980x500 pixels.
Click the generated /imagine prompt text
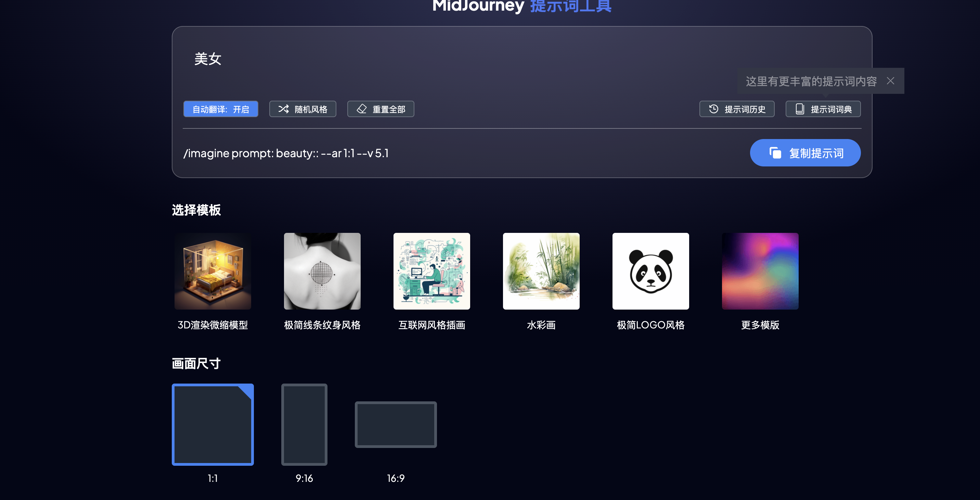286,153
